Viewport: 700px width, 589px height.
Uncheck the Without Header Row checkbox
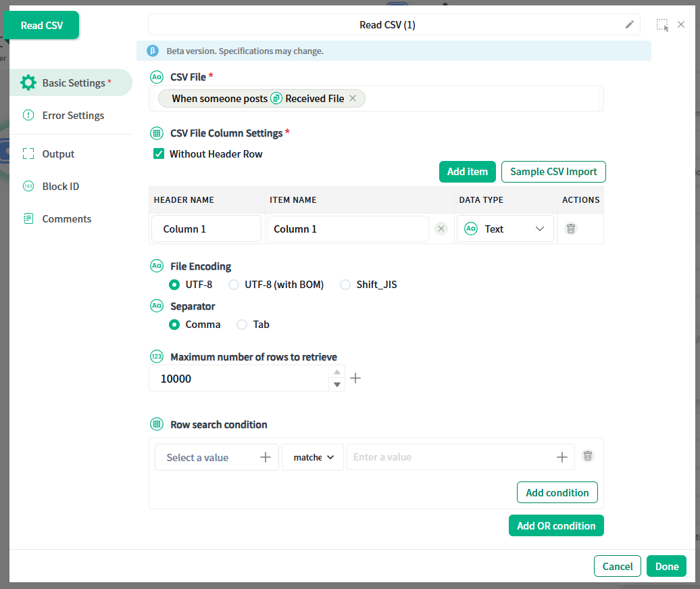pos(159,154)
